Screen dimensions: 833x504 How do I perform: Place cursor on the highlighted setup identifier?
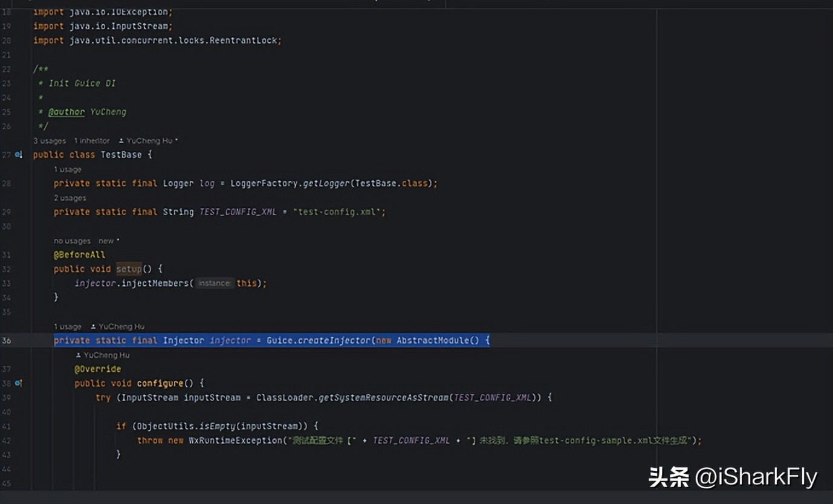tap(129, 268)
